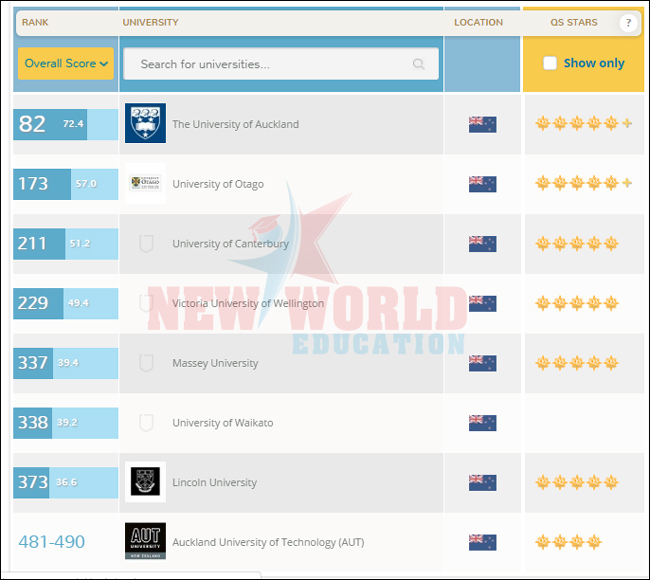This screenshot has width=650, height=580.
Task: Click Massey University placeholder shield icon
Action: point(146,363)
